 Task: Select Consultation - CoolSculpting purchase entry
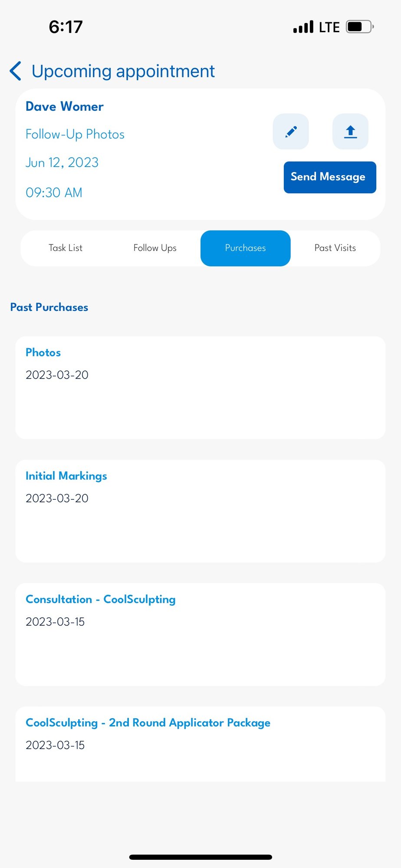pyautogui.click(x=200, y=634)
